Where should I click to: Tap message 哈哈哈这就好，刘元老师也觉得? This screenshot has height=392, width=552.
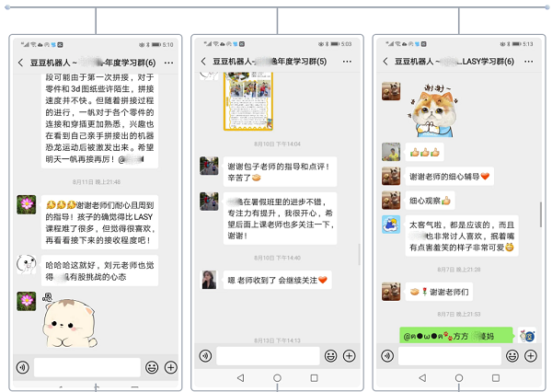click(x=99, y=271)
